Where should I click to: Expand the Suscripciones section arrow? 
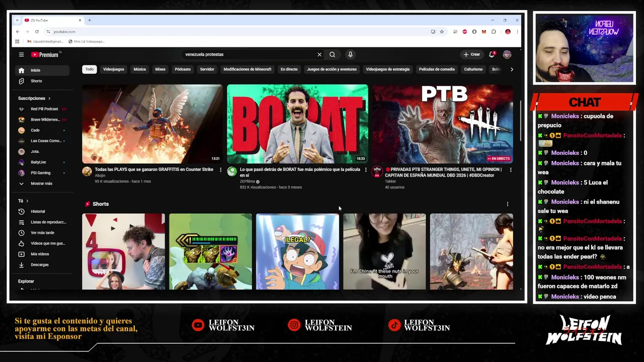pyautogui.click(x=49, y=99)
